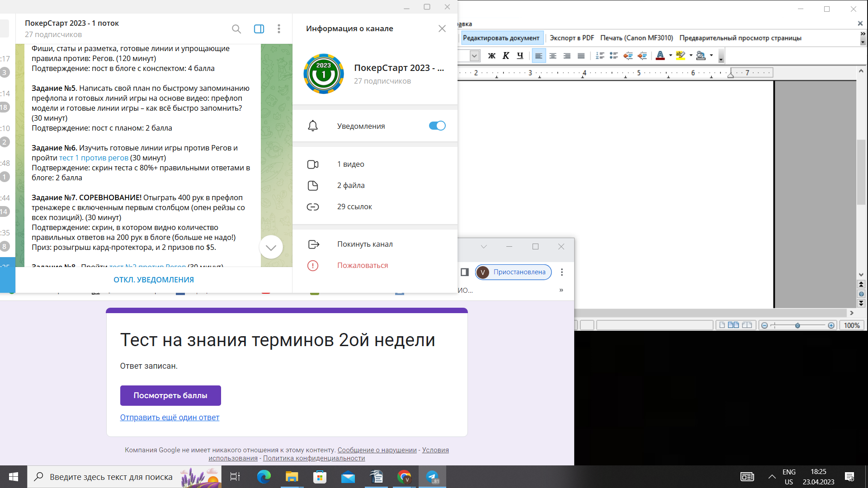Open Политика конфиденциальности link
Viewport: 868px width, 488px height.
point(314,458)
